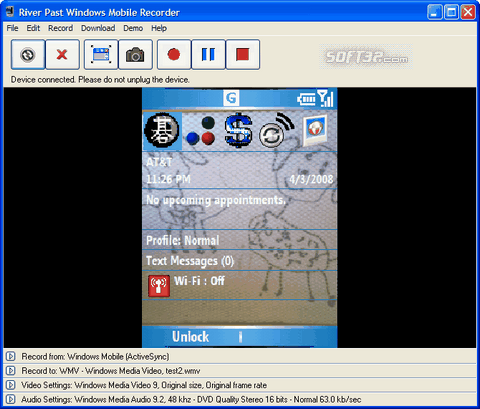Click the Unlock softkey on phone screen
Image resolution: width=480 pixels, height=409 pixels.
pos(190,337)
